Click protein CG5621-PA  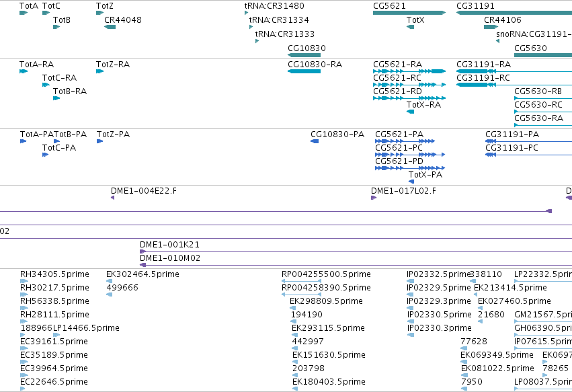[405, 141]
